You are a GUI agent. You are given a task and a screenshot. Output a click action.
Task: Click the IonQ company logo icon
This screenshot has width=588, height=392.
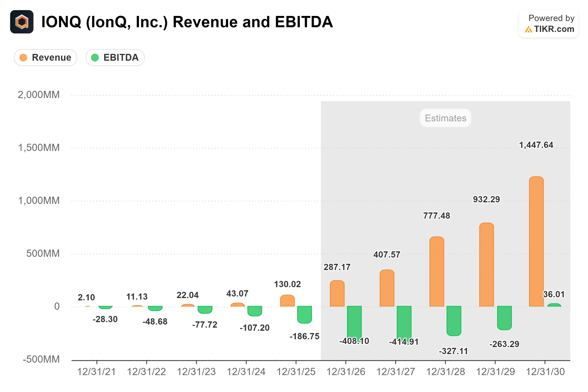[22, 22]
